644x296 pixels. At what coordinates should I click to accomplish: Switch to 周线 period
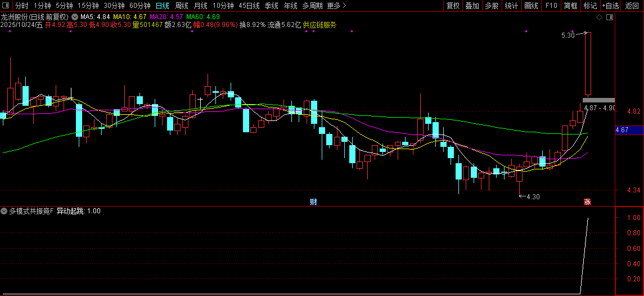pos(181,6)
